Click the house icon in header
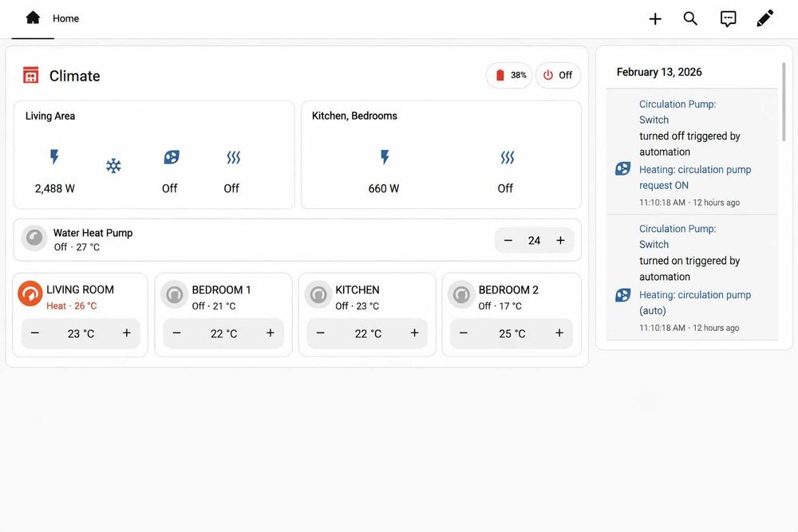The image size is (798, 532). 33,18
